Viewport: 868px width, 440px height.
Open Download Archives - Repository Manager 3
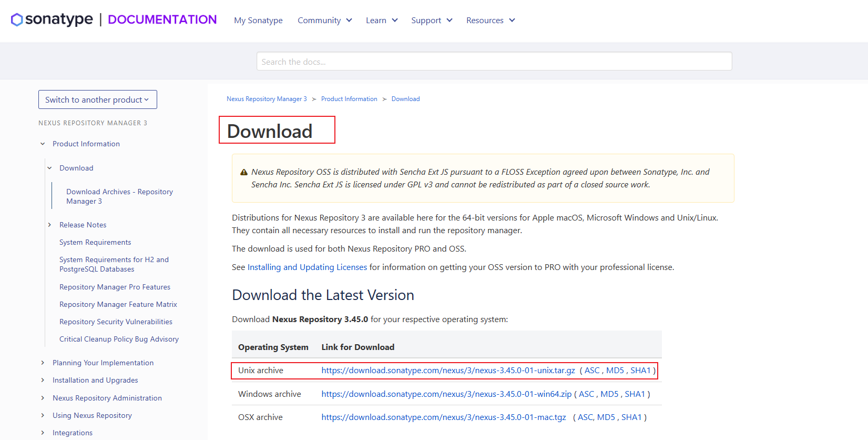(119, 196)
